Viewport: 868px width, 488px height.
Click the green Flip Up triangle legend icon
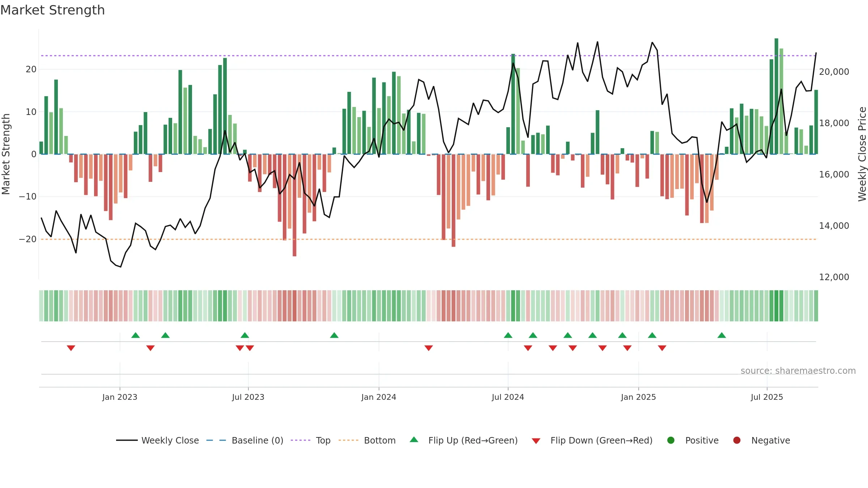[414, 440]
